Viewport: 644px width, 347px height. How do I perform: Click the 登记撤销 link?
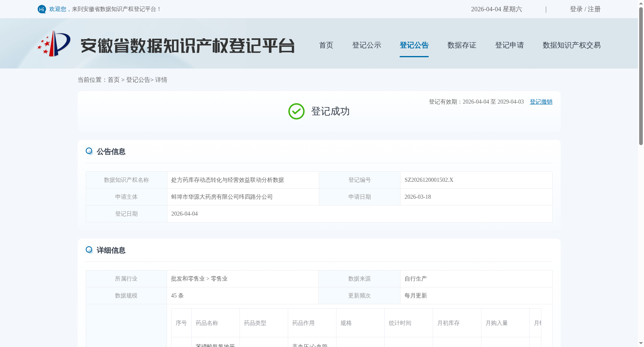point(541,102)
